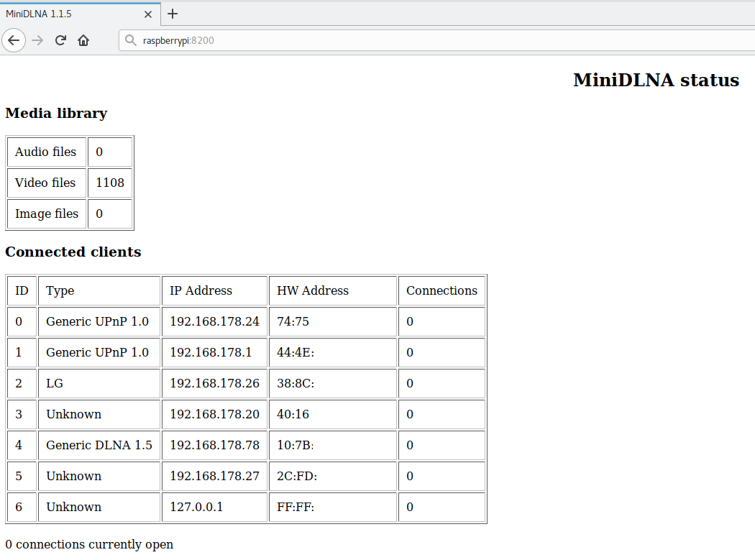Click the Media library heading
Viewport: 755px width, 560px height.
pyautogui.click(x=56, y=113)
